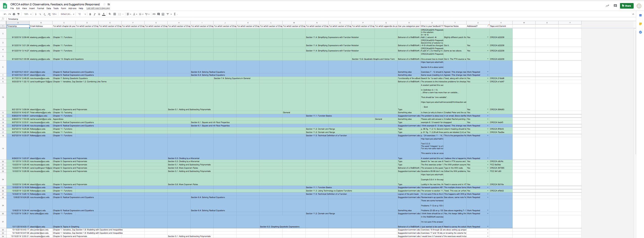This screenshot has height=238, width=644.
Task: Click the green Share button
Action: [x=627, y=6]
